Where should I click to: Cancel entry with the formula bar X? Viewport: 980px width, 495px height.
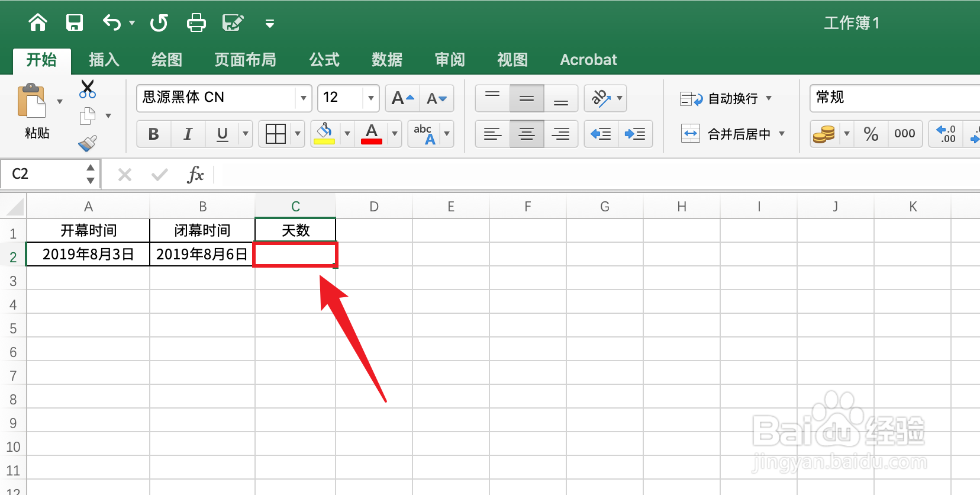point(125,175)
